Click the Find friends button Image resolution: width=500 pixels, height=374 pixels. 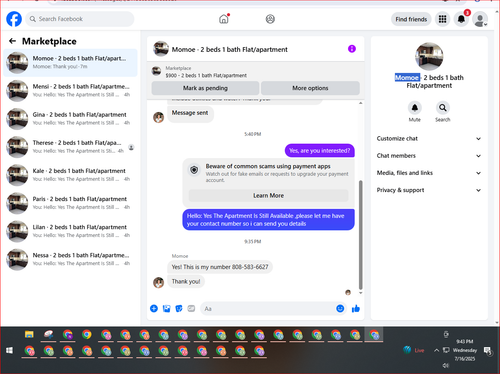click(x=411, y=19)
